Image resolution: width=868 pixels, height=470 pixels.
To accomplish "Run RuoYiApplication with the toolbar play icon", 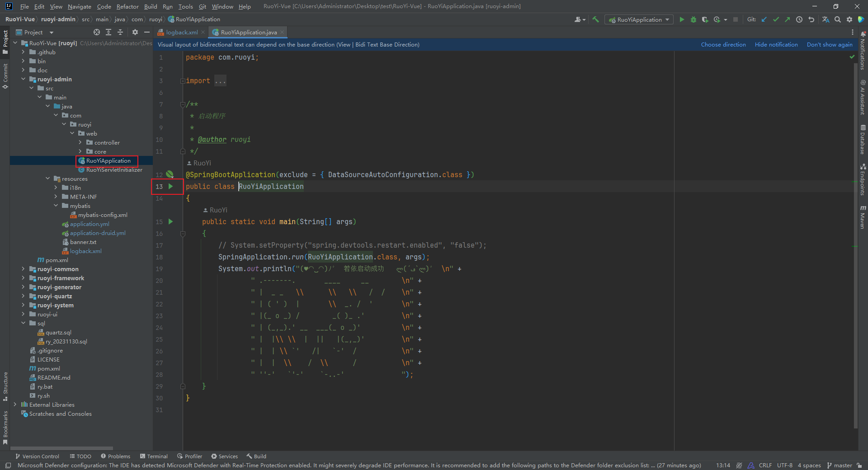I will click(x=682, y=19).
